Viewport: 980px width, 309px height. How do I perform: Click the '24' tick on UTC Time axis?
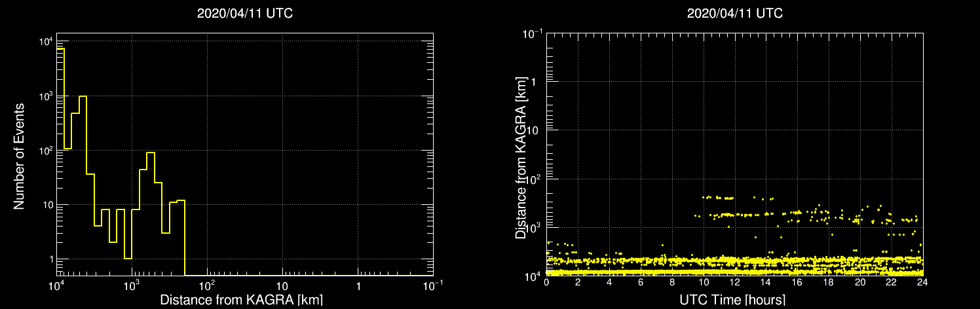pos(923,283)
